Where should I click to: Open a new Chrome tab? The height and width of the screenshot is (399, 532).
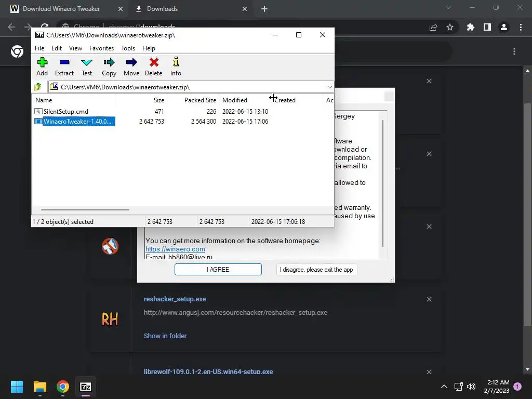264,9
